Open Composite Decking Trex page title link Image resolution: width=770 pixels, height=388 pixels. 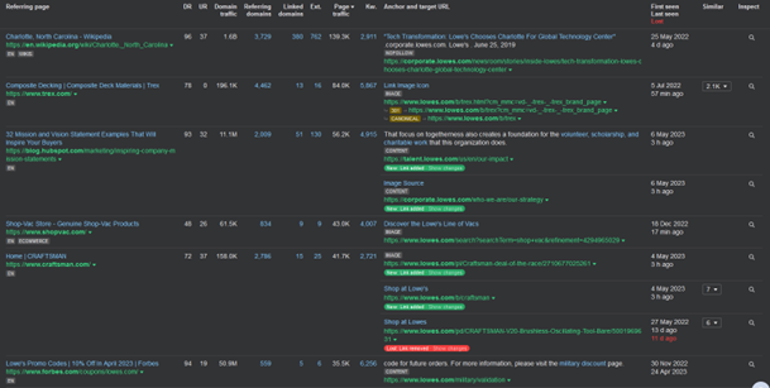click(82, 85)
